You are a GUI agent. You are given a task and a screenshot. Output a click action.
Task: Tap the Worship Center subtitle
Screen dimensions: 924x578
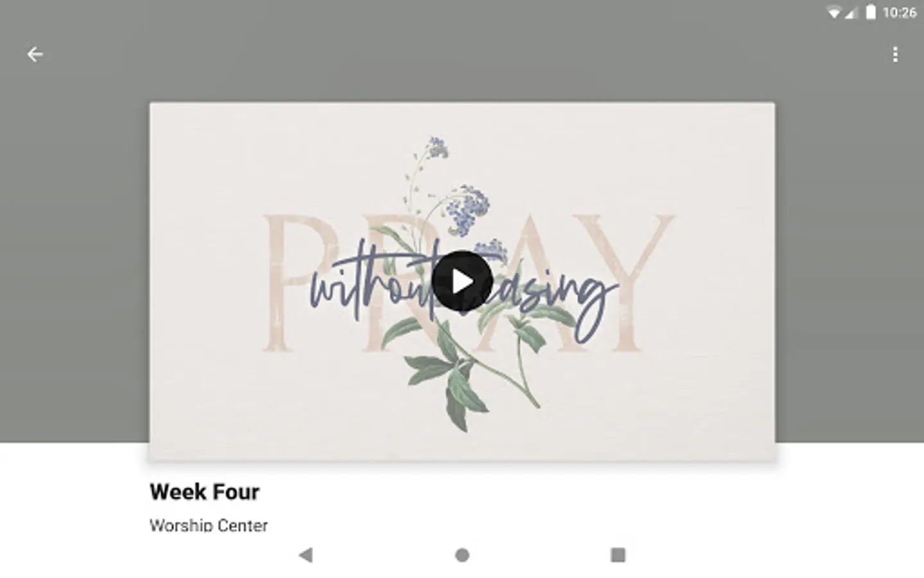(x=209, y=525)
